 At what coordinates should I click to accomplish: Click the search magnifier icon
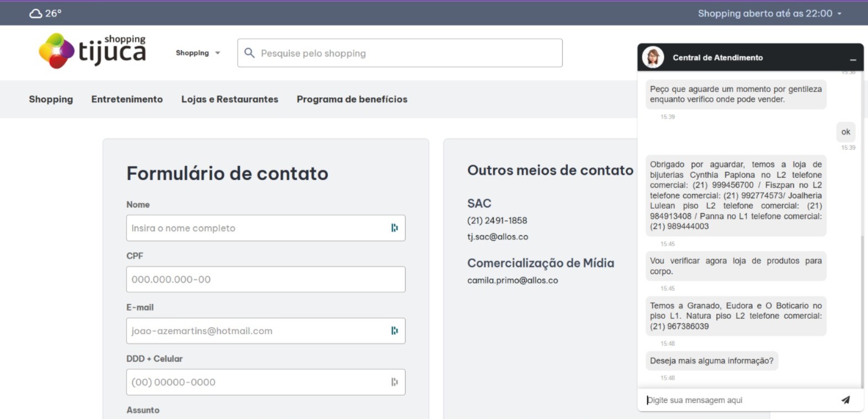(x=249, y=53)
